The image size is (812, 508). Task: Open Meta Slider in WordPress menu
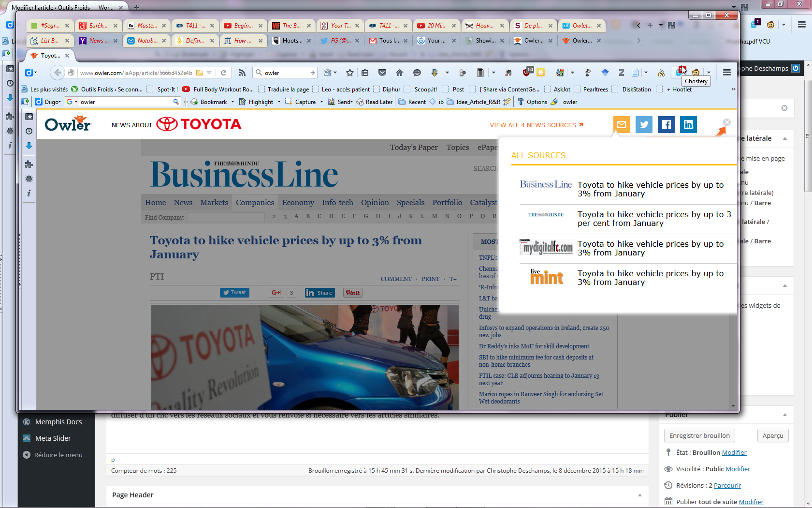point(53,438)
